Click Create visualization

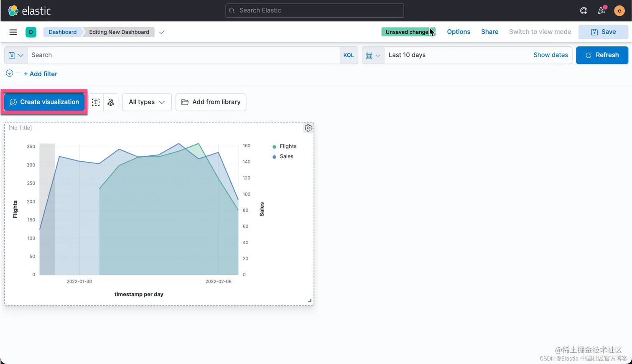click(44, 102)
